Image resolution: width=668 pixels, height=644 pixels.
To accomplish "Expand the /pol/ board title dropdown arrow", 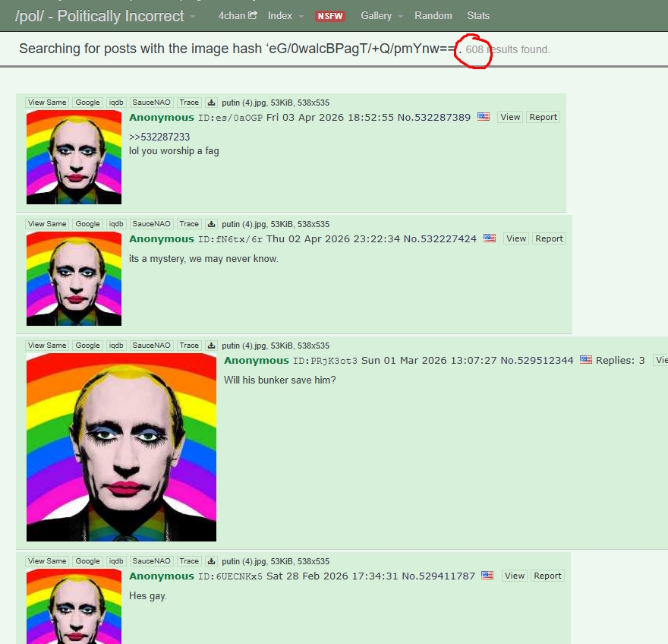I will [x=193, y=17].
